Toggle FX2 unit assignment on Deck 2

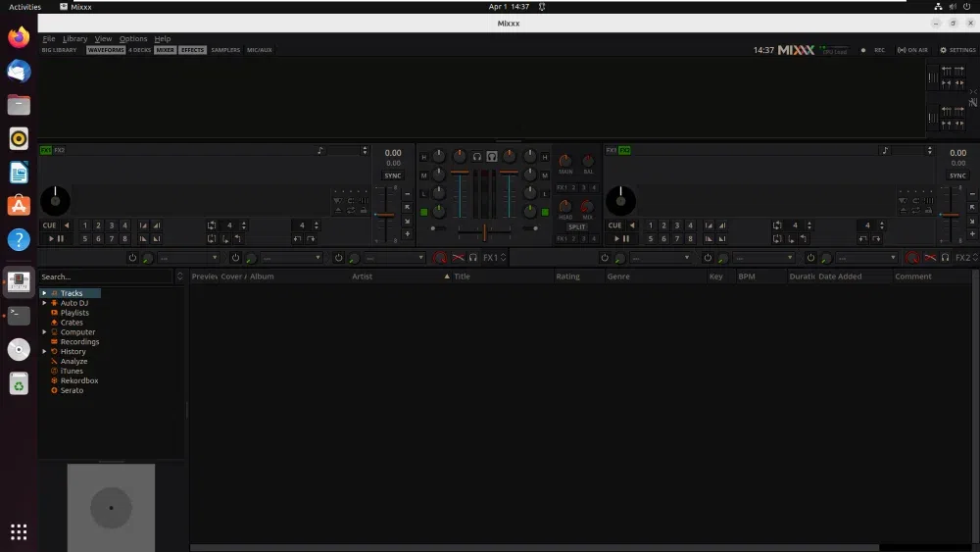624,150
